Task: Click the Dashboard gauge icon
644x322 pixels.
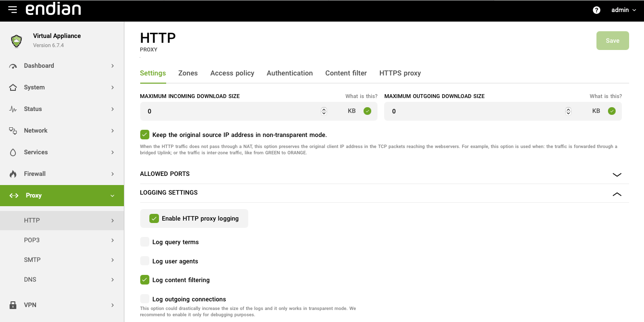Action: pos(13,66)
